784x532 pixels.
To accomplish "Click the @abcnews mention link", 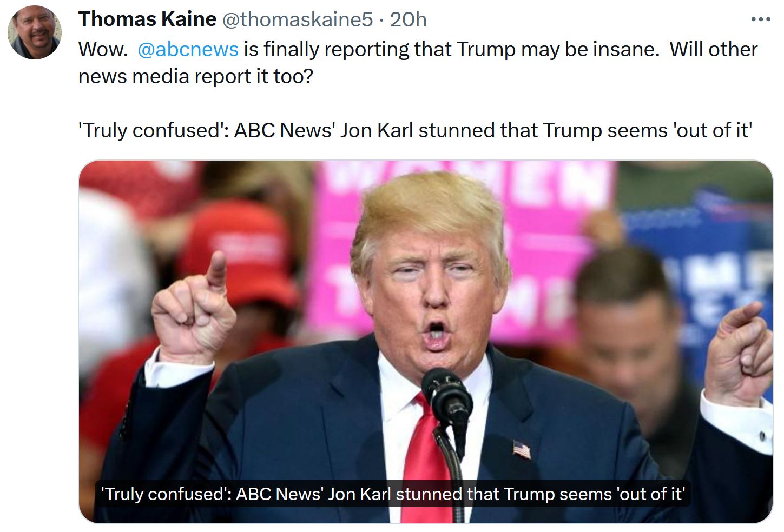I will click(x=188, y=49).
